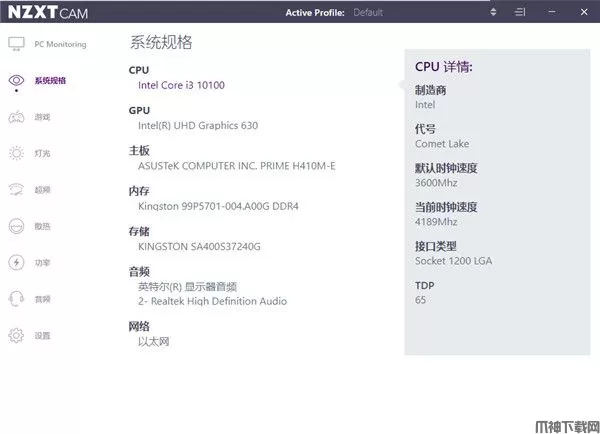The image size is (600, 434).
Task: Click the 主板 section heading
Action: (x=139, y=151)
